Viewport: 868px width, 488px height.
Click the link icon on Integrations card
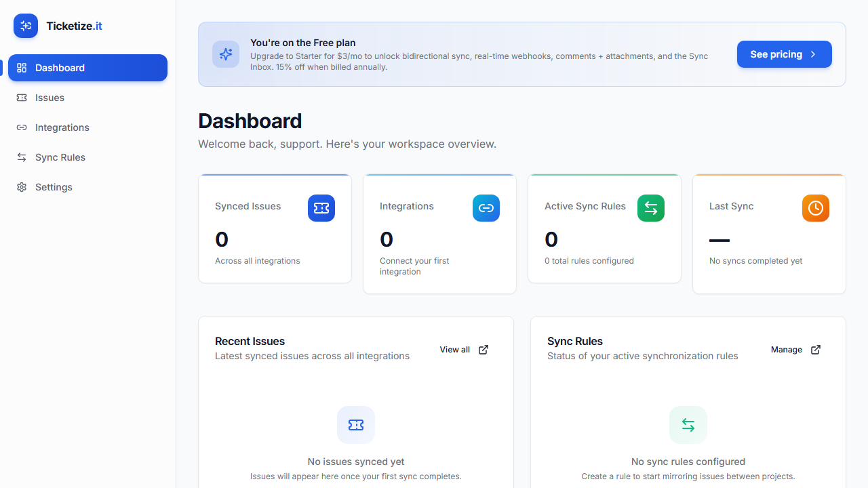click(x=486, y=208)
